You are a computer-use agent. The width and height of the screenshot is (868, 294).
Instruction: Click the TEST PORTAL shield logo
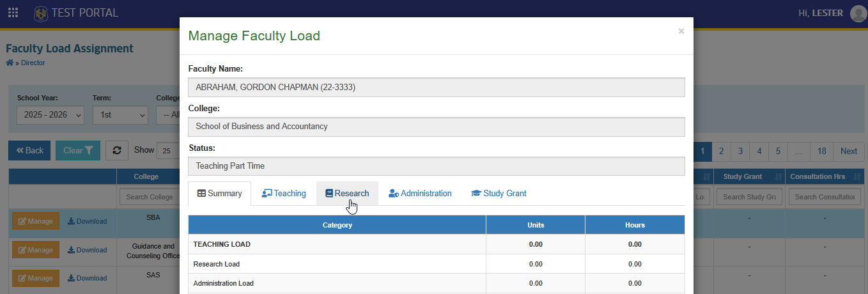click(41, 13)
